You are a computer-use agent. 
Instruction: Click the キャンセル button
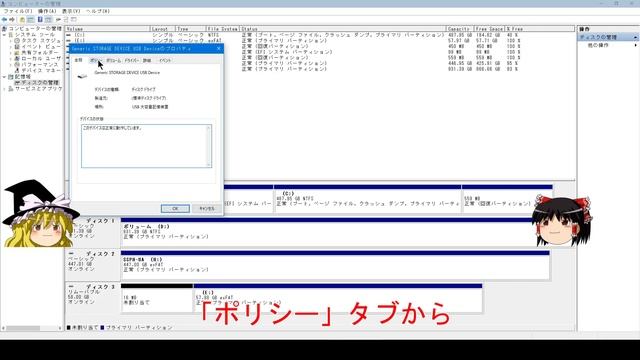coord(207,209)
